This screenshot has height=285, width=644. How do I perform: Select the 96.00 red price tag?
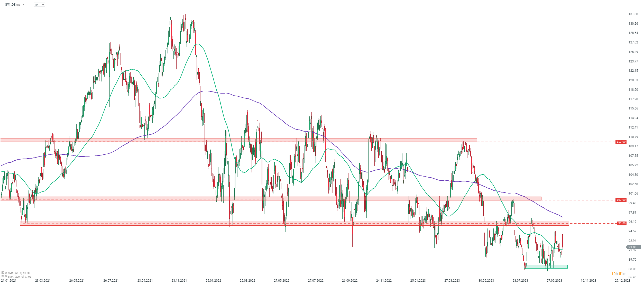[x=622, y=223]
